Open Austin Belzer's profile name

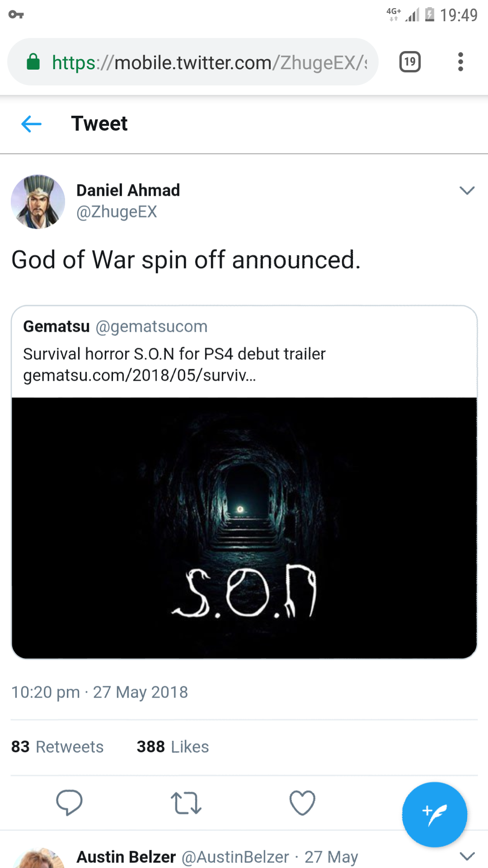[126, 857]
